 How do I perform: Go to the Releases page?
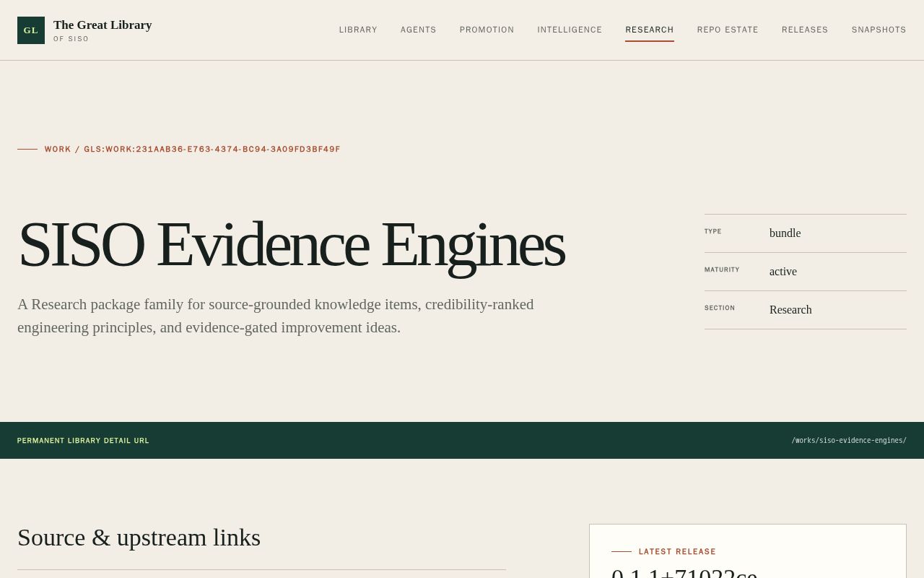pyautogui.click(x=805, y=30)
